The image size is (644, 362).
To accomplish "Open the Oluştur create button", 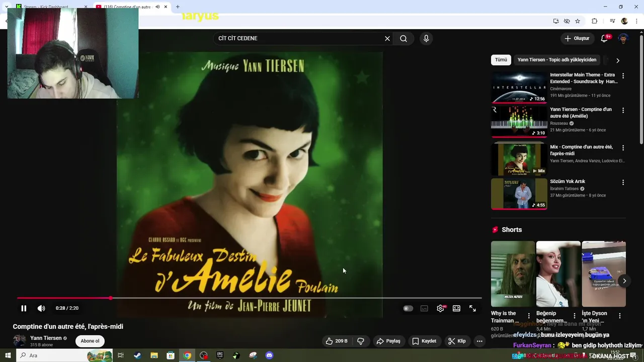I will pos(577,38).
